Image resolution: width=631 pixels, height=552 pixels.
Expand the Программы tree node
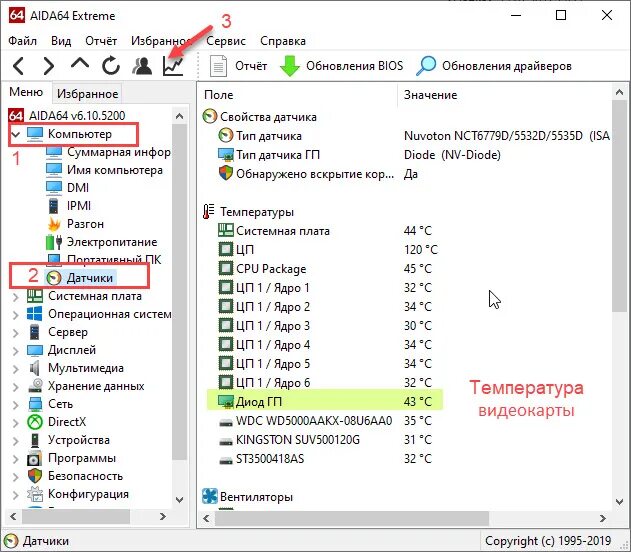(16, 459)
